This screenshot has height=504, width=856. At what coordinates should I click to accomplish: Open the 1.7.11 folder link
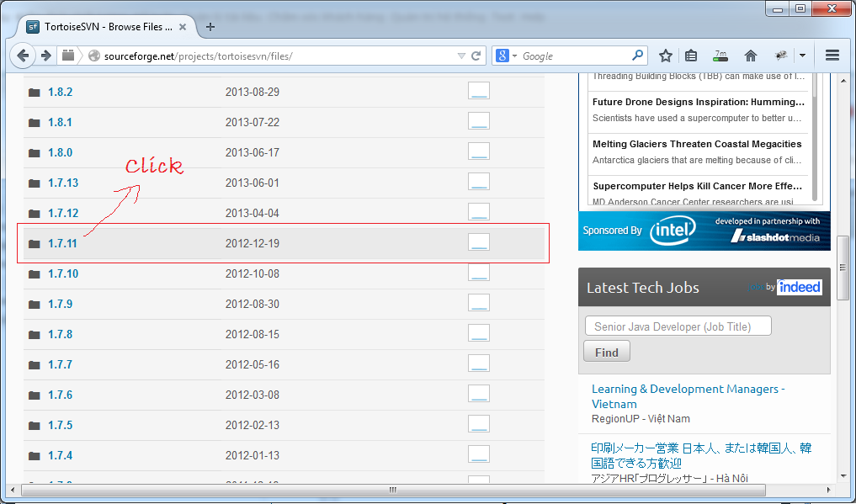62,243
